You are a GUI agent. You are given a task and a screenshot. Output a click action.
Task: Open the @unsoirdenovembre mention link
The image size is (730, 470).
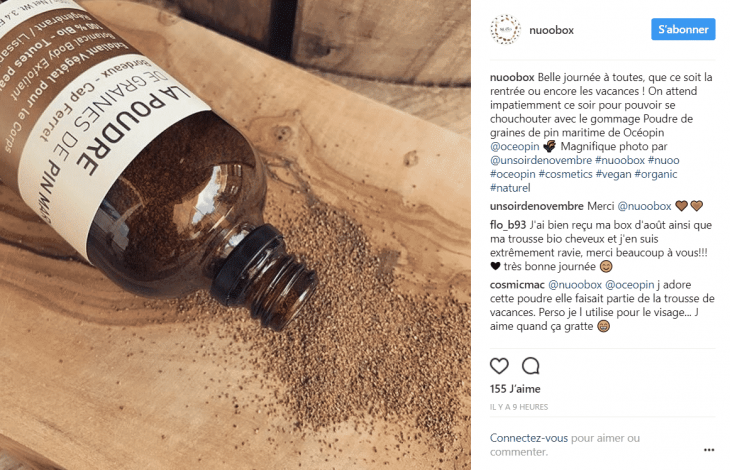pos(541,161)
